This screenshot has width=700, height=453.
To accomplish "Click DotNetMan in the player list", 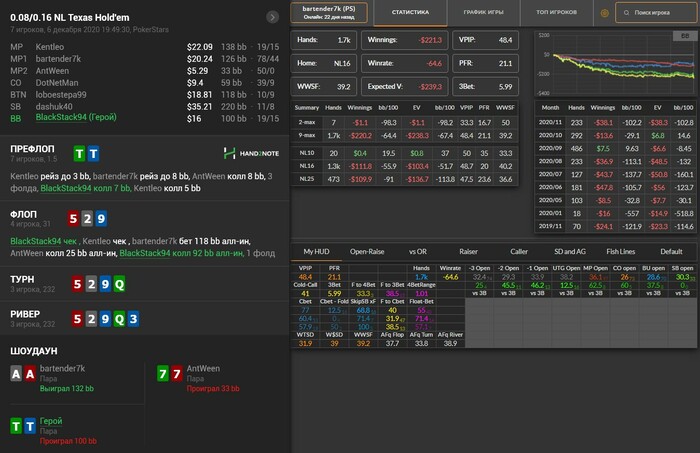I will click(x=57, y=83).
